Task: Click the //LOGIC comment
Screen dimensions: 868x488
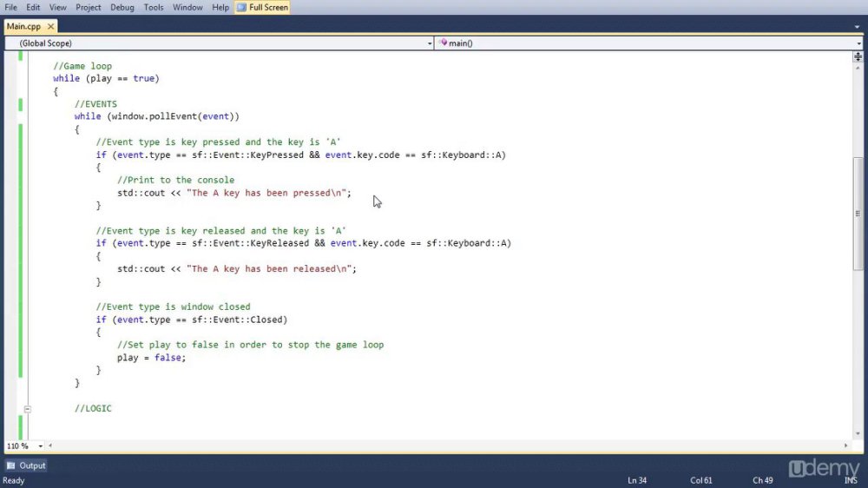Action: pos(93,408)
